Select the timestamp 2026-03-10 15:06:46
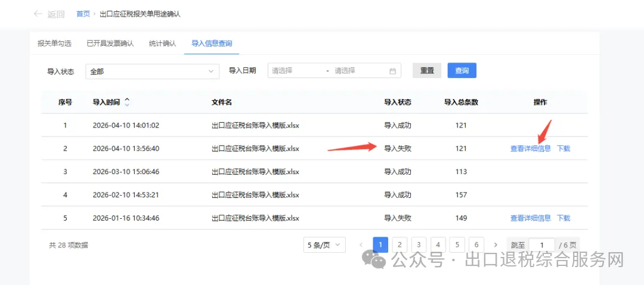 coord(126,172)
